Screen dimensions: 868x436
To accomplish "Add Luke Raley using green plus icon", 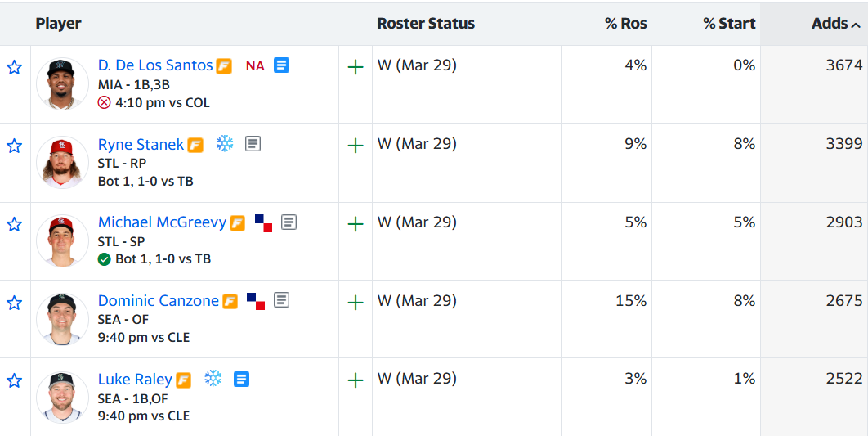I will (x=356, y=380).
